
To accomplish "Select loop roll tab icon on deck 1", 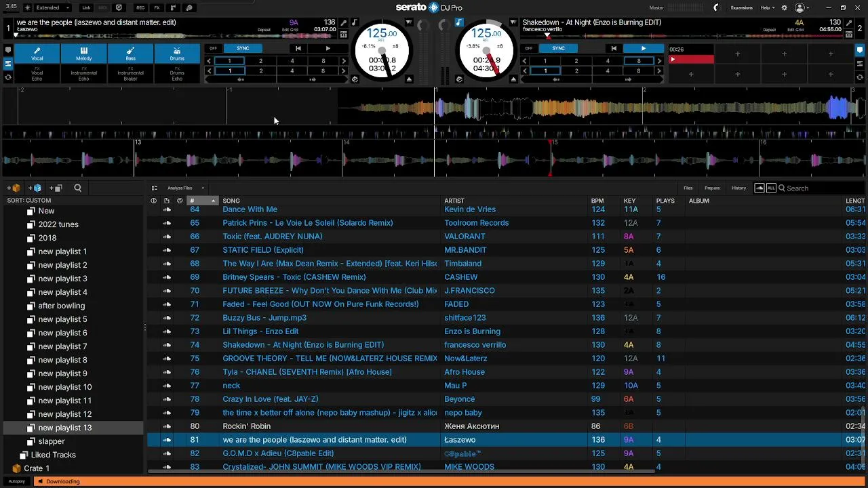I will click(x=8, y=77).
